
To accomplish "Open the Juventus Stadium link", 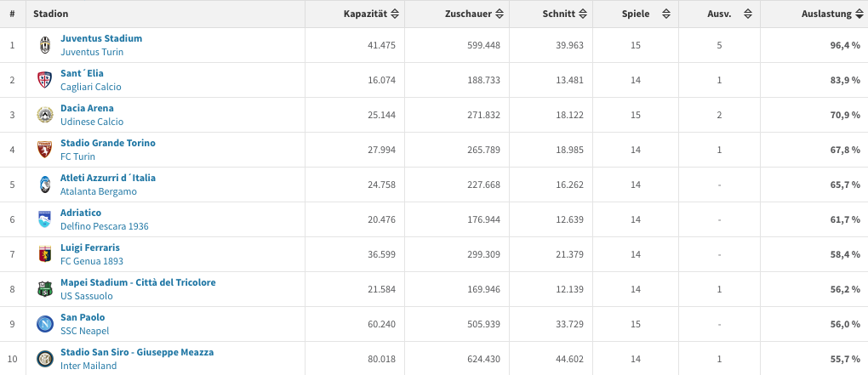I will [101, 38].
